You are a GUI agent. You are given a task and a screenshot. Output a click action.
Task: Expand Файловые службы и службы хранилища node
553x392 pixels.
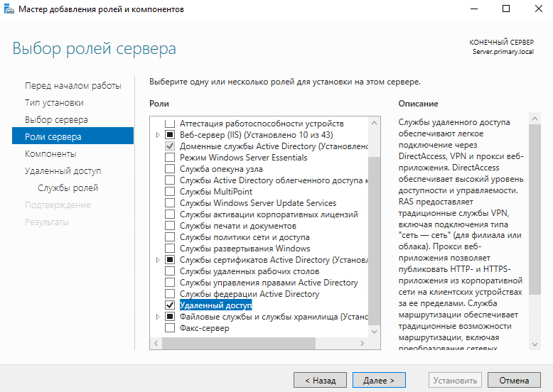pos(158,317)
